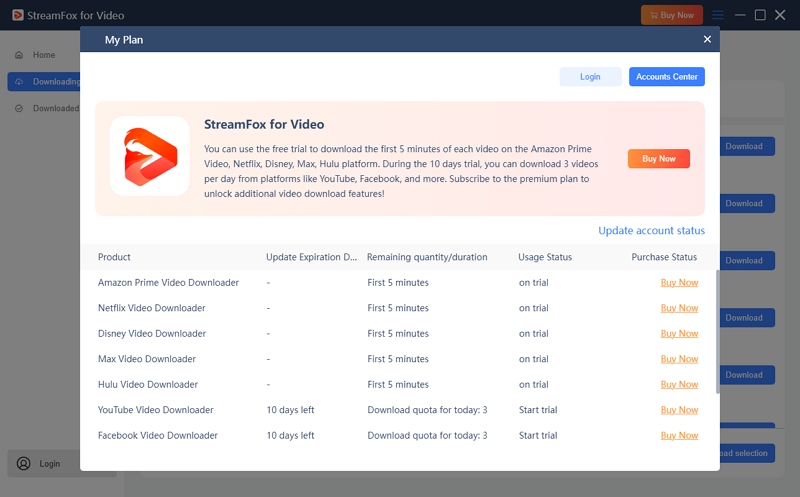Image resolution: width=800 pixels, height=497 pixels.
Task: Click the Buy Now cart button in title bar
Action: click(x=671, y=15)
